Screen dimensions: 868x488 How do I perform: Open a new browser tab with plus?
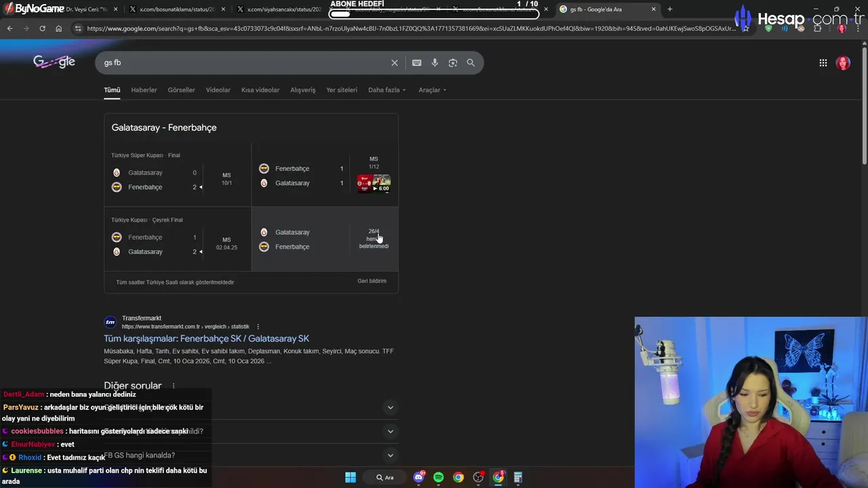click(670, 9)
